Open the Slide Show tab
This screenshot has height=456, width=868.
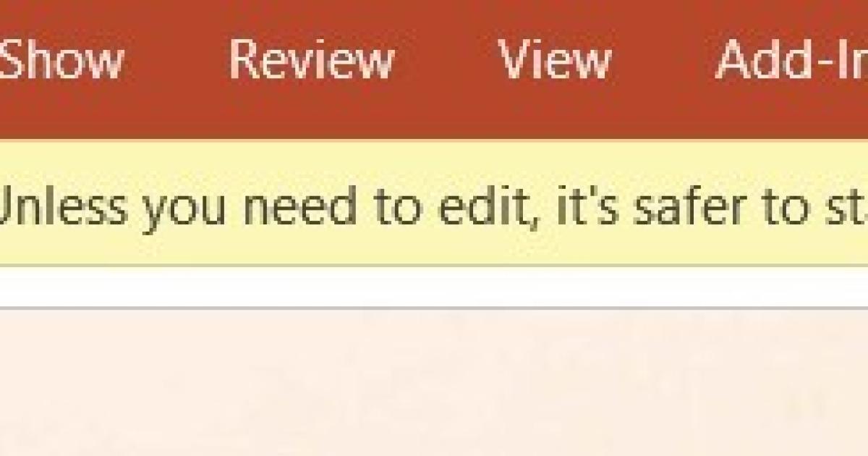[61, 59]
